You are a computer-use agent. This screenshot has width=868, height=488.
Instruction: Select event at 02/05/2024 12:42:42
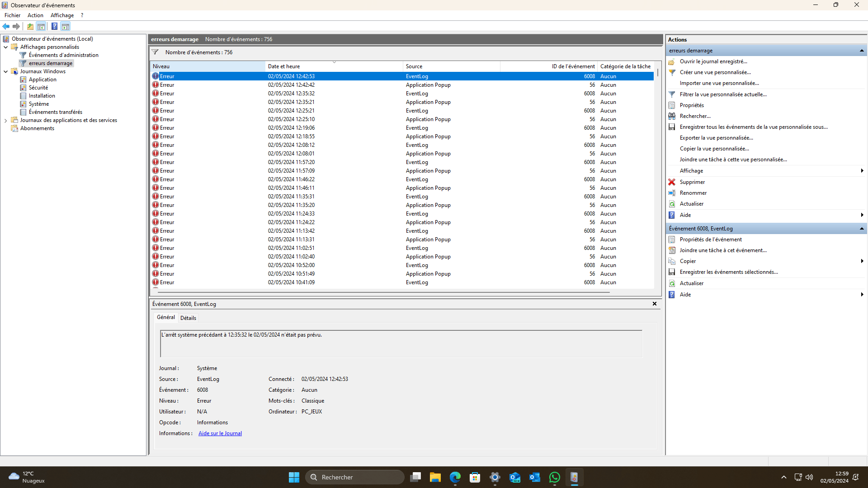(402, 85)
